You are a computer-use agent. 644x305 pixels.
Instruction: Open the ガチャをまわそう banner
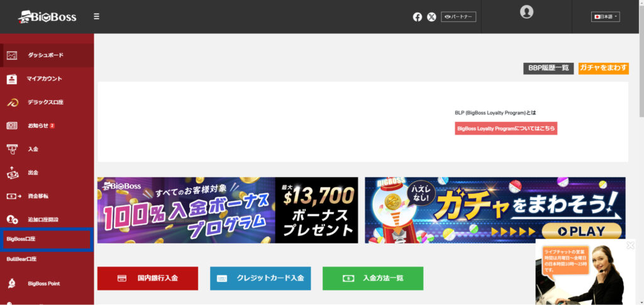(495, 210)
